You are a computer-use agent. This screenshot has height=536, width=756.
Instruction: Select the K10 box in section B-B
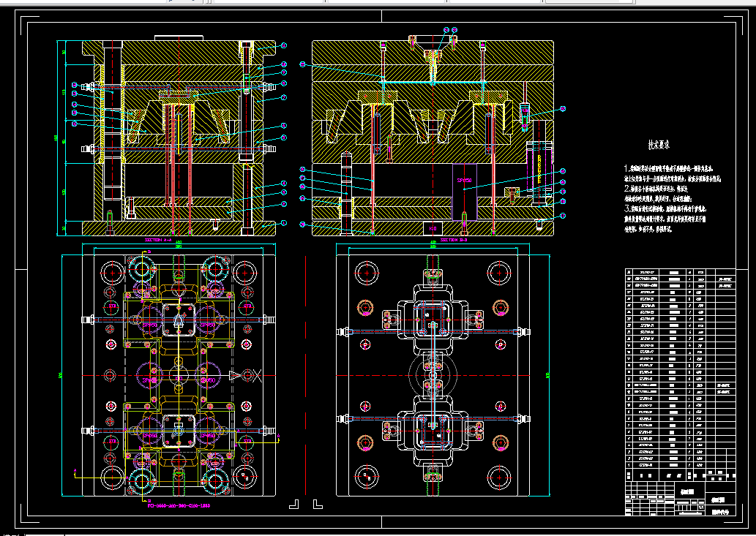[x=433, y=228]
